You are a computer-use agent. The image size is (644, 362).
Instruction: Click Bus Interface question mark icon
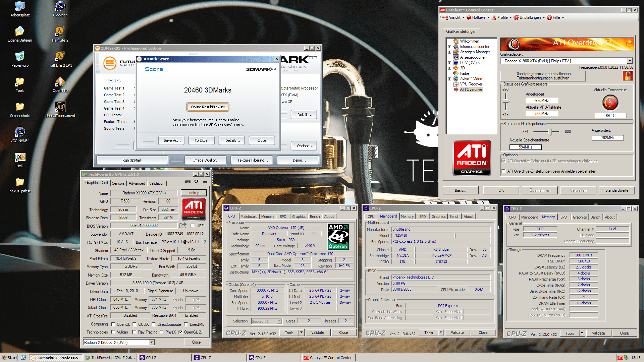pos(205,242)
